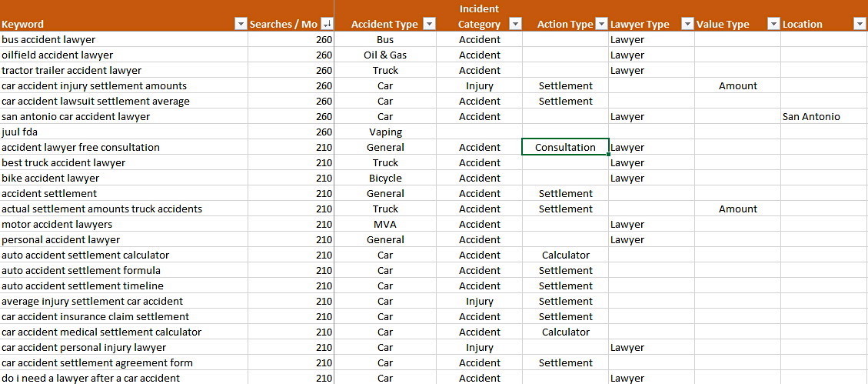Click the Keyword column header cell
This screenshot has width=868, height=384.
tap(115, 24)
